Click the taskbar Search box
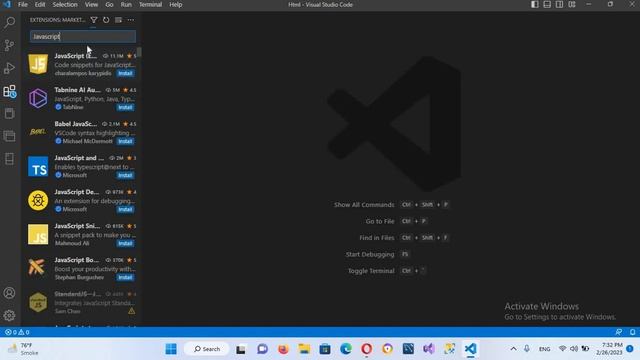Viewport: 640px width, 360px height. (207, 349)
